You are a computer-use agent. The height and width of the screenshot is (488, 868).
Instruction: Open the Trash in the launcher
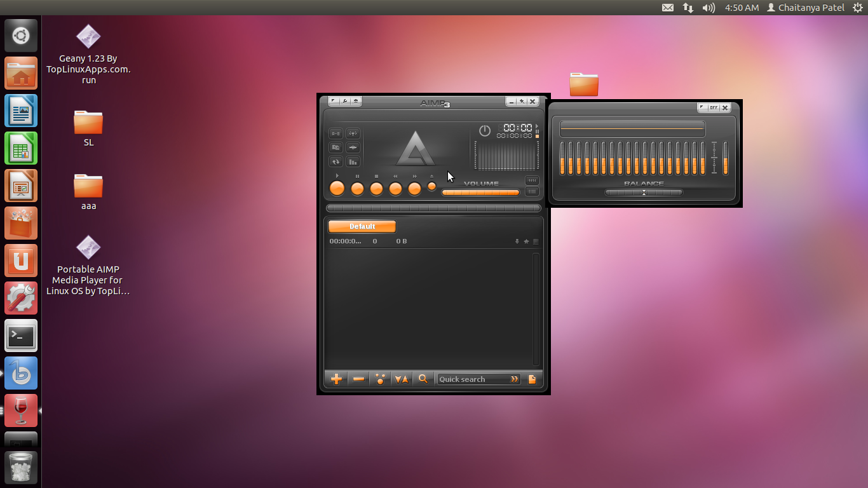[x=21, y=467]
